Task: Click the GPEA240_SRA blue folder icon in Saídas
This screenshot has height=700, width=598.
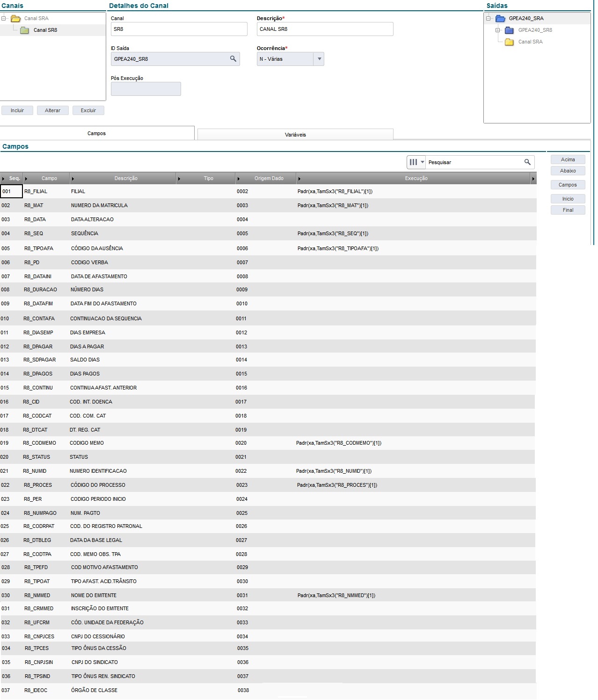Action: coord(500,19)
